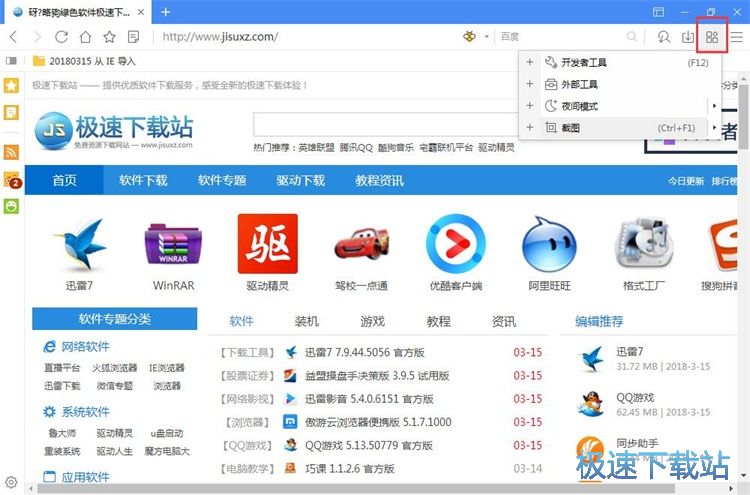750x495 pixels.
Task: Open 教程资讯 navigation tab
Action: [379, 180]
